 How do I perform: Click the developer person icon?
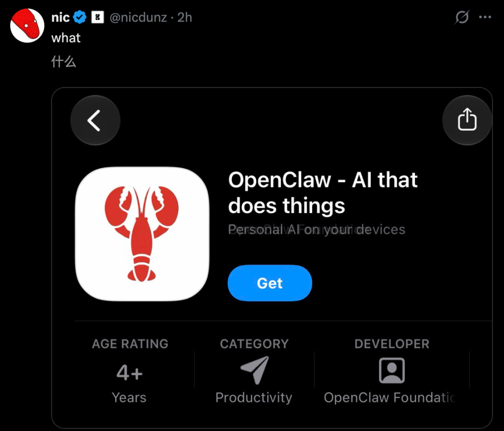pyautogui.click(x=392, y=370)
